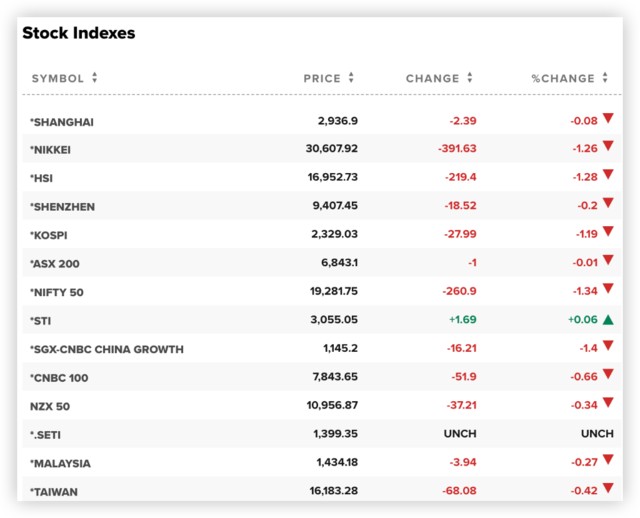Click the red down arrow in CNBC 100 row
The image size is (640, 518).
(607, 377)
